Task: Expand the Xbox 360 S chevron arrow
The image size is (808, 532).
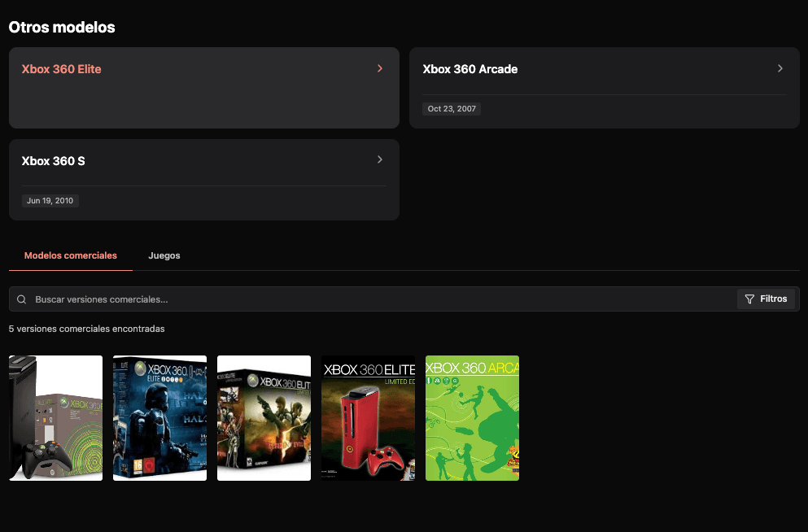Action: pos(380,160)
